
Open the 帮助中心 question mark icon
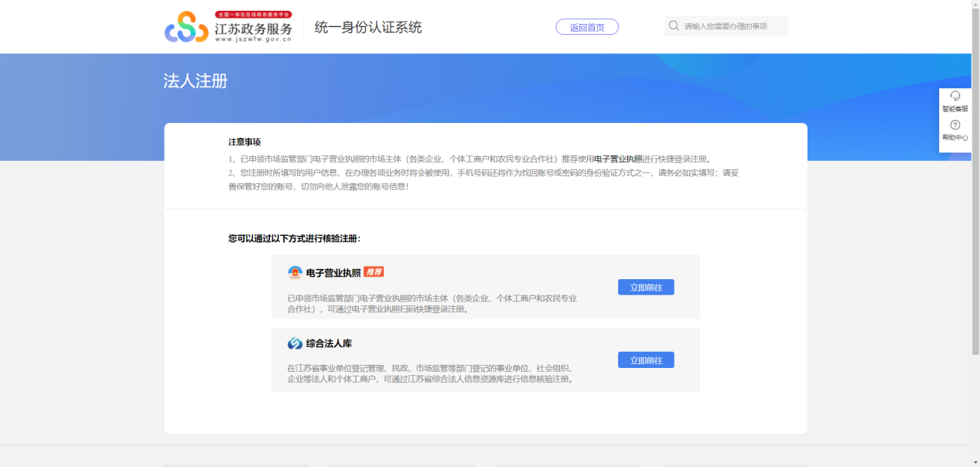(954, 125)
